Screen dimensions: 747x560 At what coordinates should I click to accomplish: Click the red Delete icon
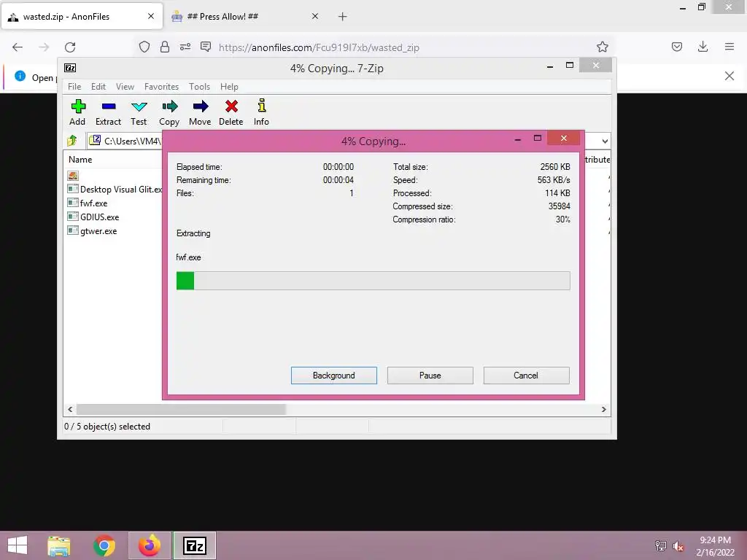pyautogui.click(x=231, y=112)
